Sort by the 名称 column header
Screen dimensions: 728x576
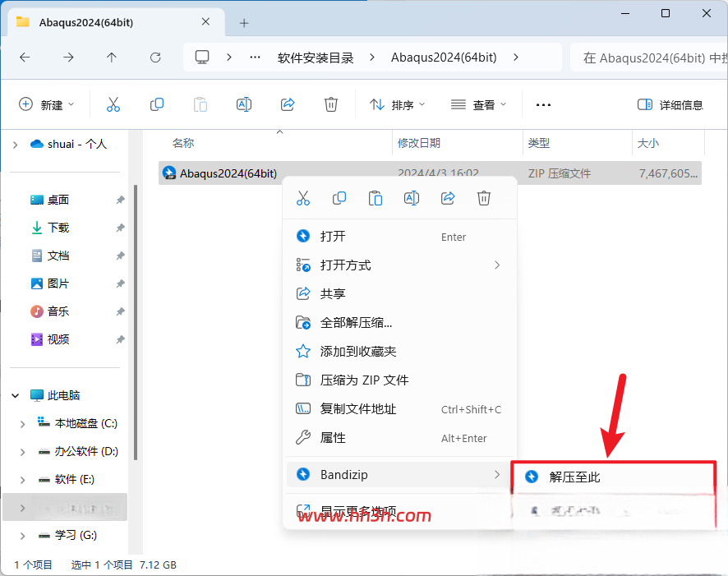[x=276, y=143]
